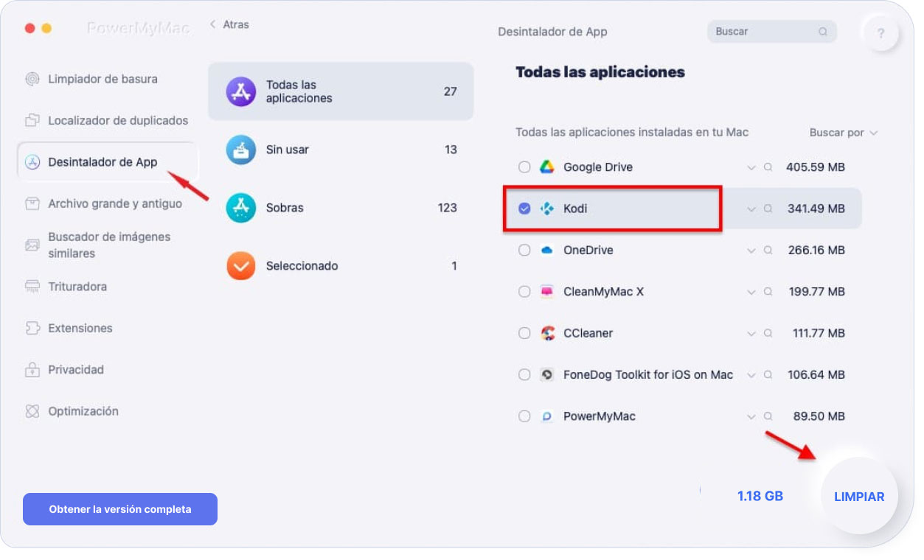The height and width of the screenshot is (560, 924).
Task: Click the Localizador de duplicados sidebar icon
Action: [x=32, y=121]
